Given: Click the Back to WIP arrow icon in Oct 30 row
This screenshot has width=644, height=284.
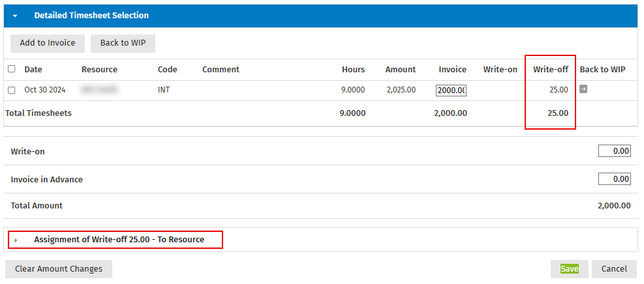Looking at the screenshot, I should click(583, 89).
